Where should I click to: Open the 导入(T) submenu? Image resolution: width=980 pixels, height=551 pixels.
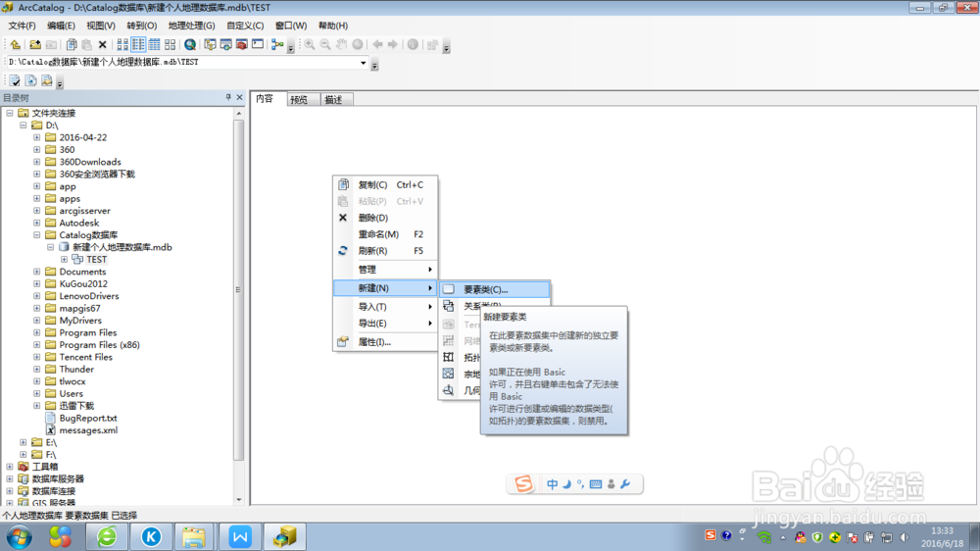click(385, 307)
